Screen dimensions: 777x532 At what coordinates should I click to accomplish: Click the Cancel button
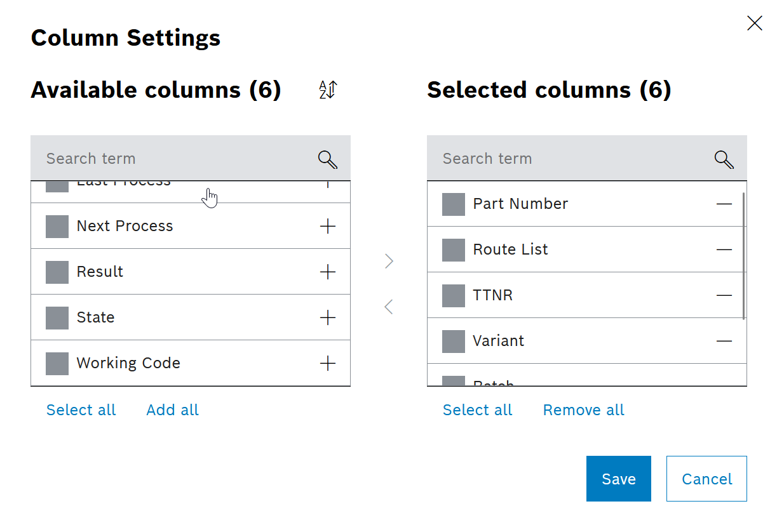(x=706, y=479)
